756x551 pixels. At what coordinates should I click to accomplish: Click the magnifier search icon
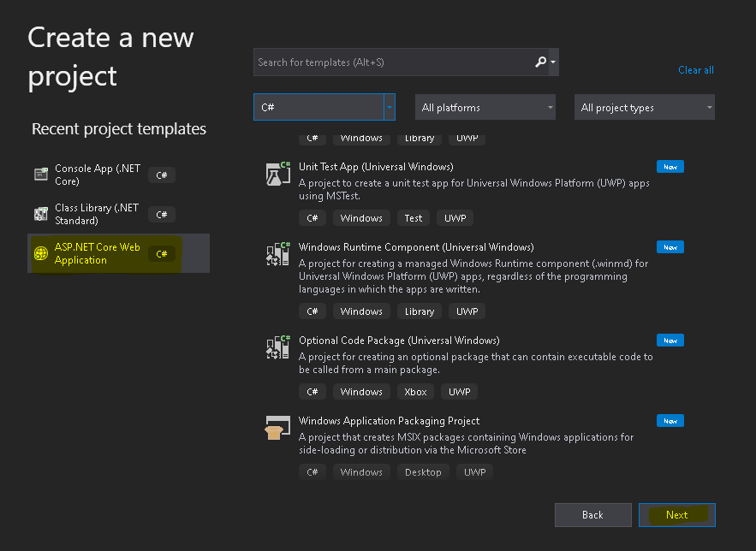[x=540, y=62]
